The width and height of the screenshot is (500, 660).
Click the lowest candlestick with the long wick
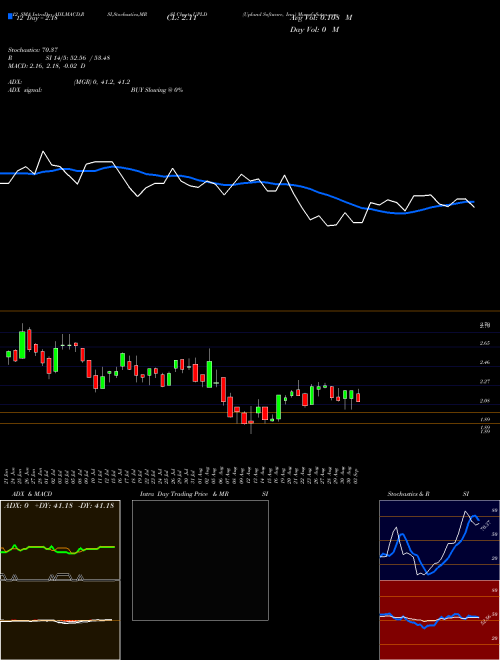coord(251,421)
